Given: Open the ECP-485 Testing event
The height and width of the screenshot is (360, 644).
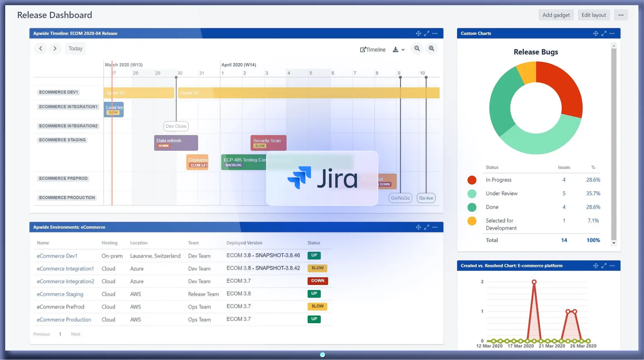Looking at the screenshot, I should [244, 162].
